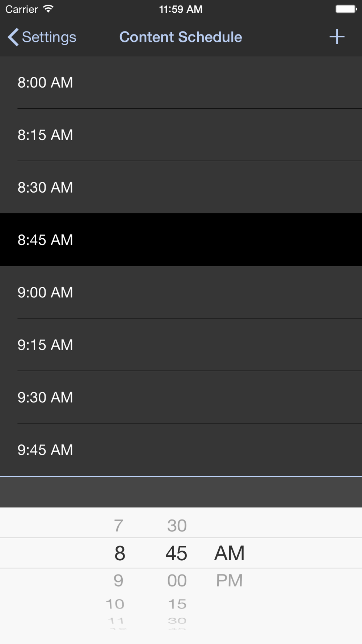This screenshot has width=362, height=644.
Task: Select hour 9 in the picker
Action: pos(119,581)
